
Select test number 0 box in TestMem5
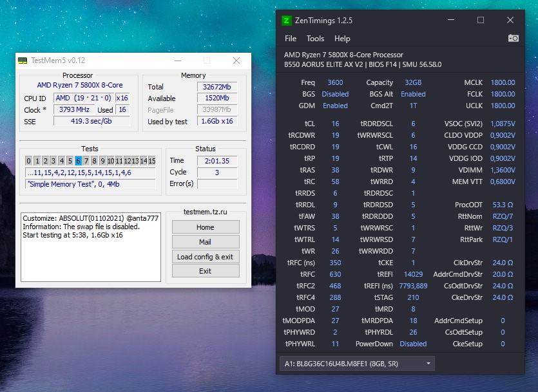click(29, 161)
